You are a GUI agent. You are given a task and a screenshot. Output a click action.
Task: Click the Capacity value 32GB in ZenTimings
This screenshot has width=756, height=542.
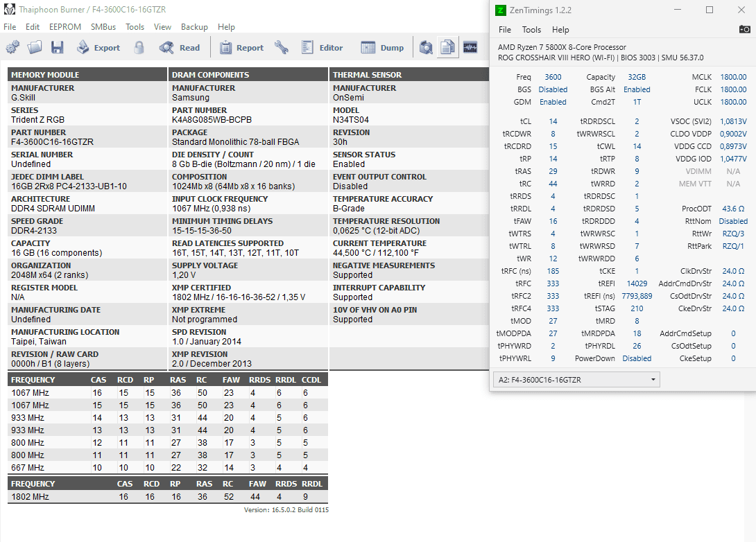tap(637, 77)
